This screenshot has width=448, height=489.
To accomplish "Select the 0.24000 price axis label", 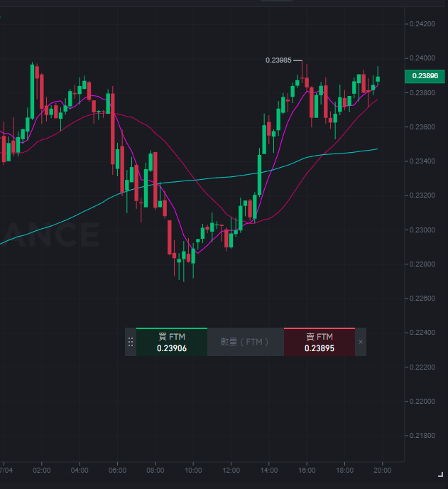I will click(x=422, y=58).
